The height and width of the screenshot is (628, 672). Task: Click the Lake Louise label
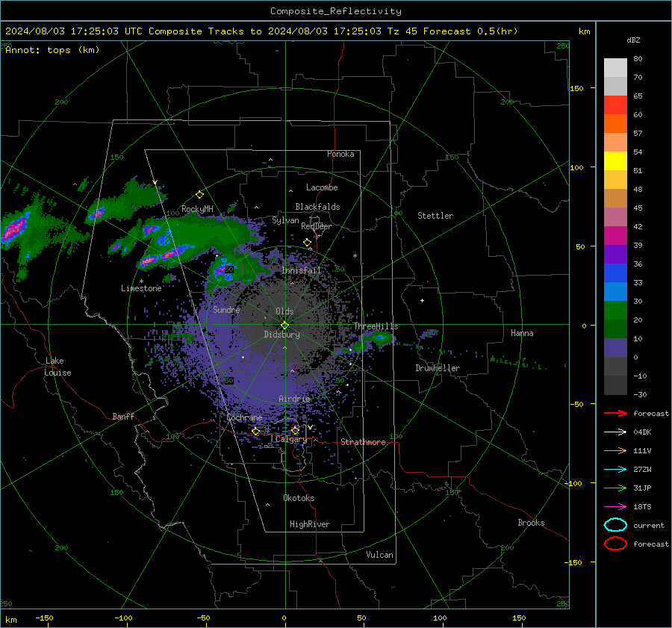pos(57,367)
